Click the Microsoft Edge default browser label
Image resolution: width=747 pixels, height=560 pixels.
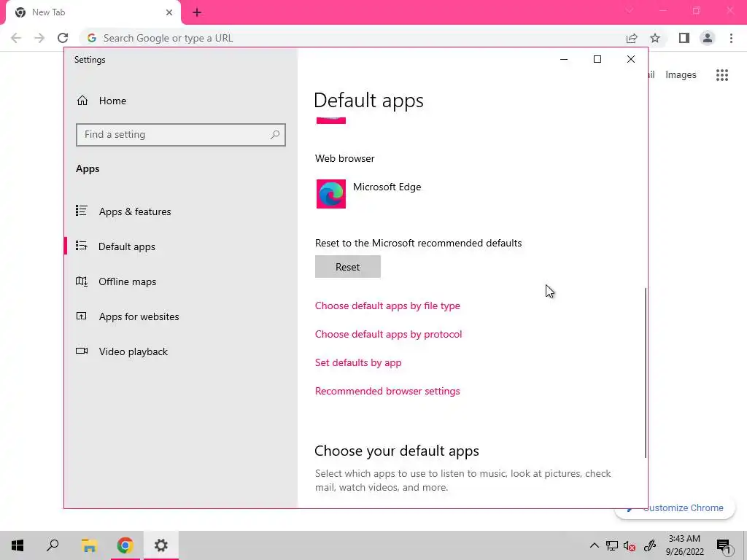(387, 187)
